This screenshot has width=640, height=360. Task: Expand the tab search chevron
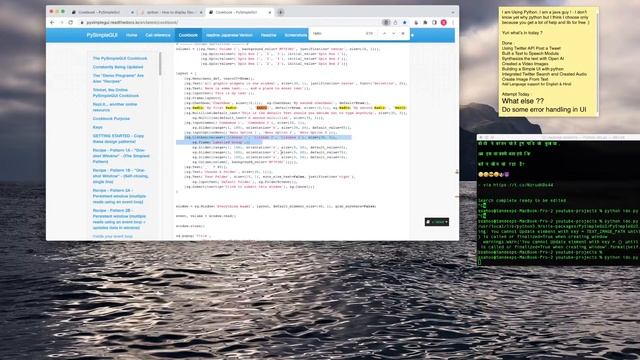point(452,12)
